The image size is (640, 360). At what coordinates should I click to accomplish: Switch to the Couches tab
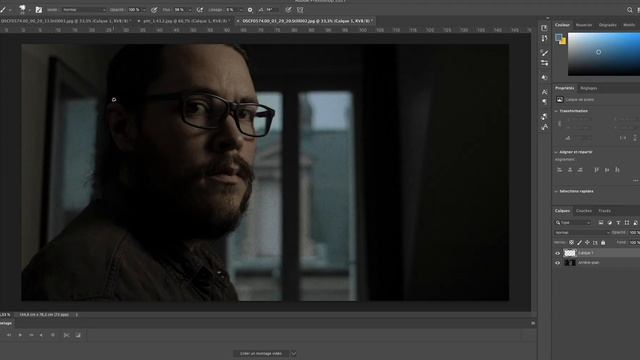[x=584, y=211]
